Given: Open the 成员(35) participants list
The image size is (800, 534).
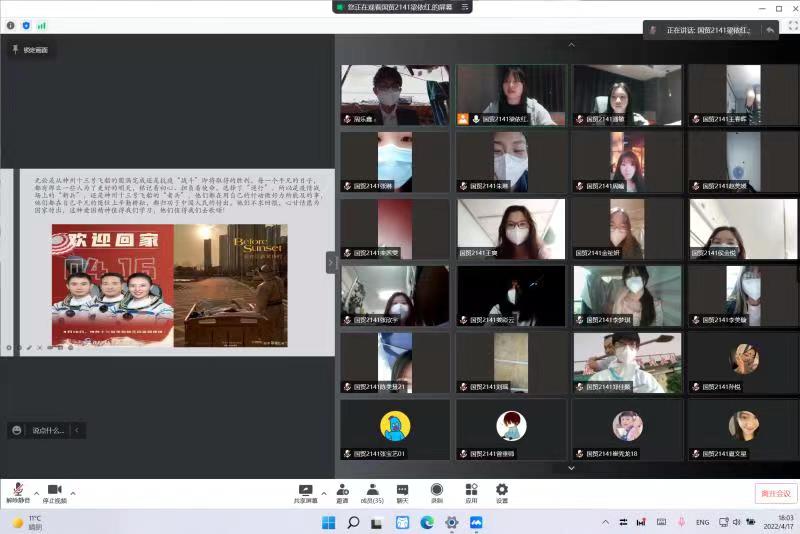Looking at the screenshot, I should click(372, 489).
